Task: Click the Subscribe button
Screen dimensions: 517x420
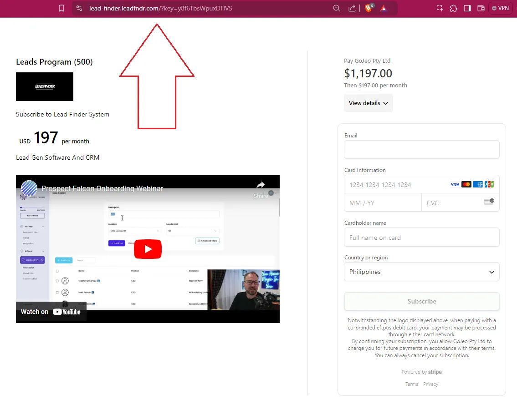Action: coord(422,301)
